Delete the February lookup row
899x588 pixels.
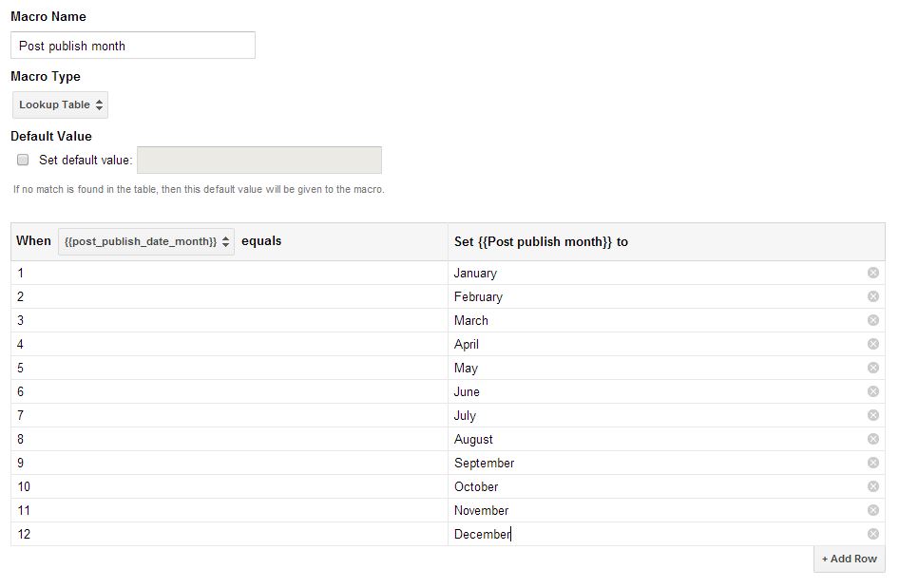coord(872,297)
